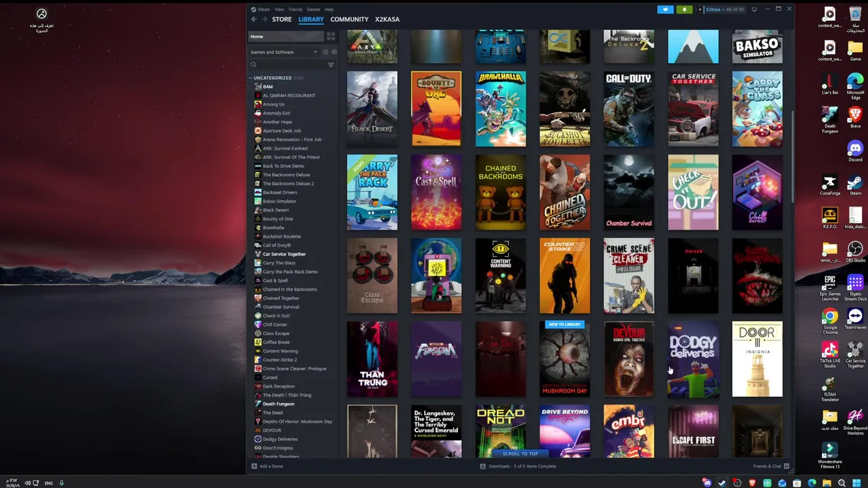Select Among Us in the game list
The width and height of the screenshot is (868, 488).
click(274, 104)
